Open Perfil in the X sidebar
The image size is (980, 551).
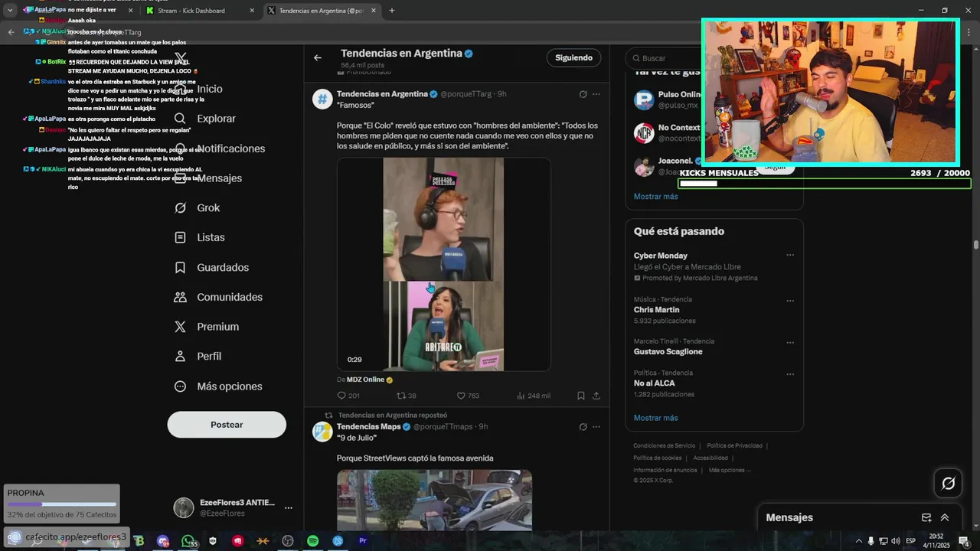click(x=198, y=357)
